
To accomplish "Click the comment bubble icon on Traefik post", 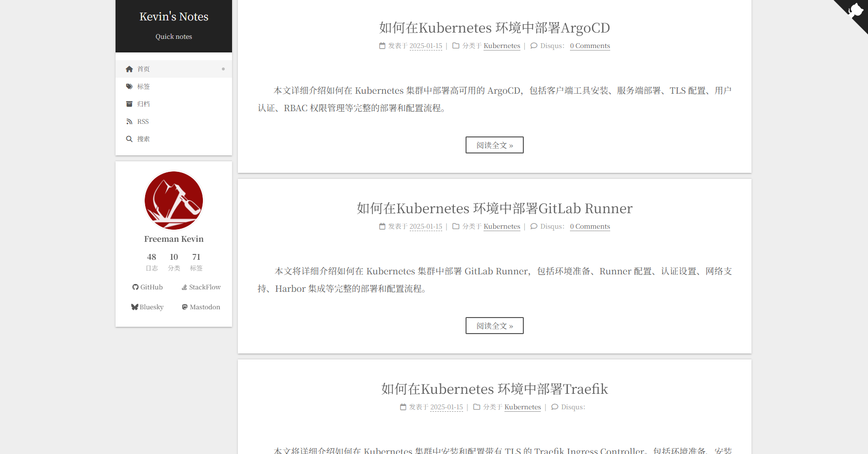I will click(555, 407).
